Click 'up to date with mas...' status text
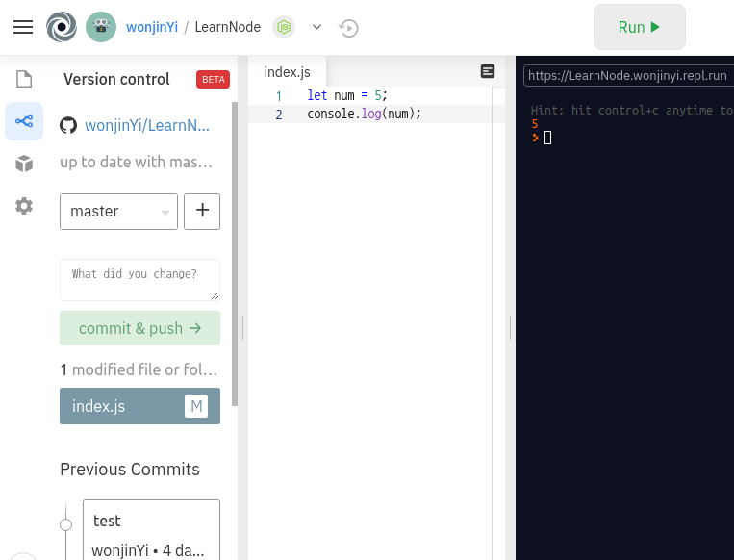 tap(137, 162)
